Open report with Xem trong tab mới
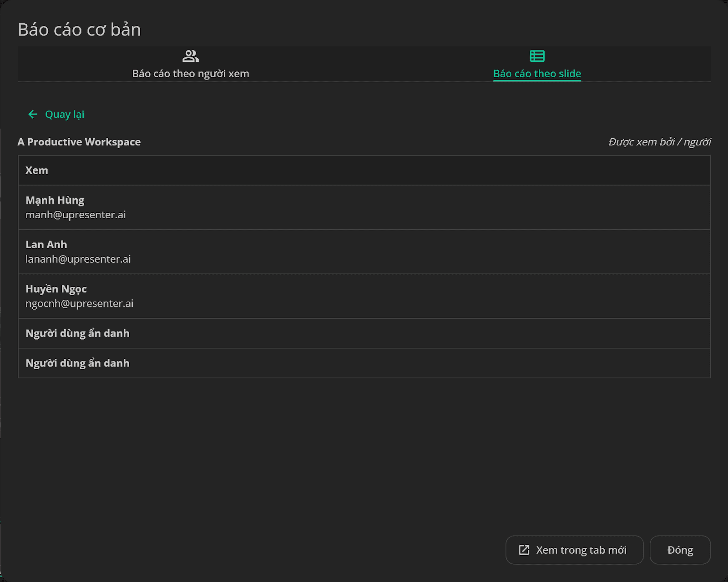The image size is (728, 582). (574, 550)
